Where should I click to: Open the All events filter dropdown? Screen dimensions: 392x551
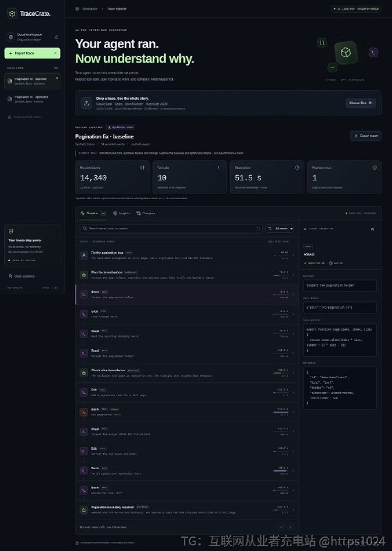tap(280, 229)
